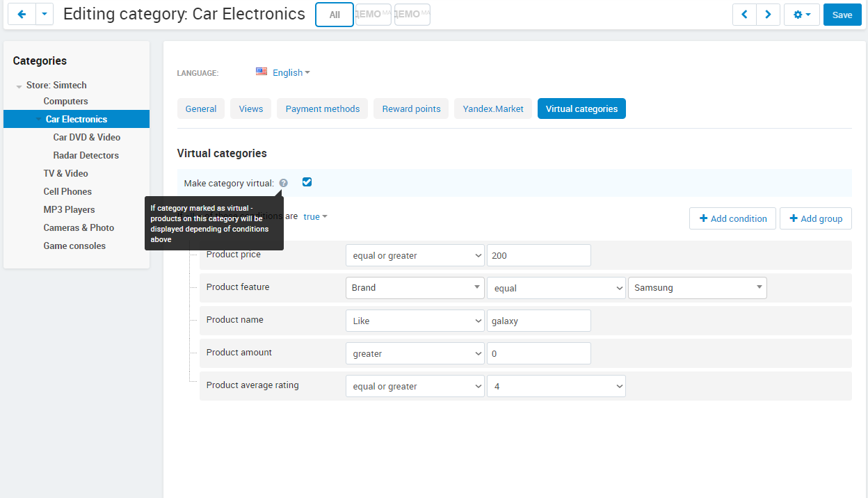Click the Product average rating label
This screenshot has height=498, width=868.
(252, 385)
